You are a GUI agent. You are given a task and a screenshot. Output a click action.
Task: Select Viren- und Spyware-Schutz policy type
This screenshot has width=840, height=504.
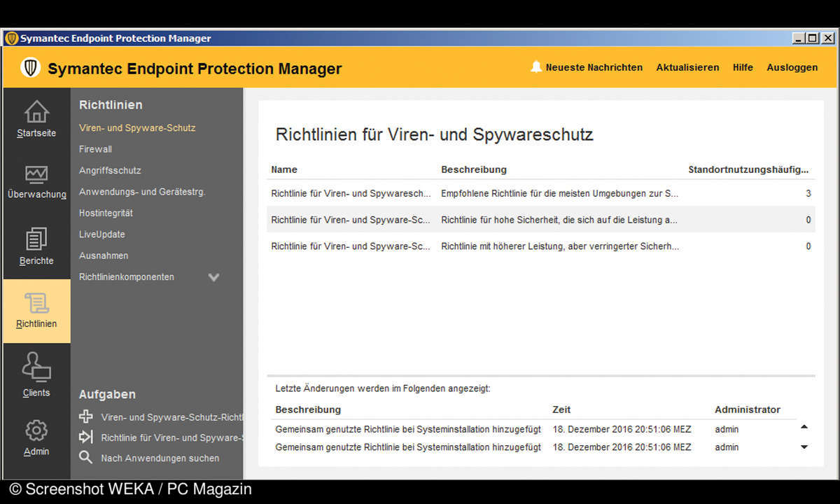point(137,128)
